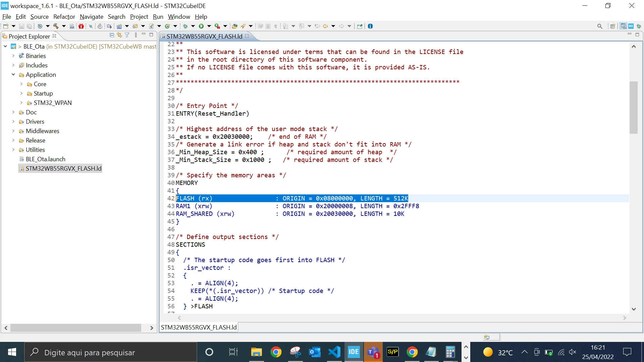644x362 pixels.
Task: Expand the Core folder
Action: click(21, 84)
